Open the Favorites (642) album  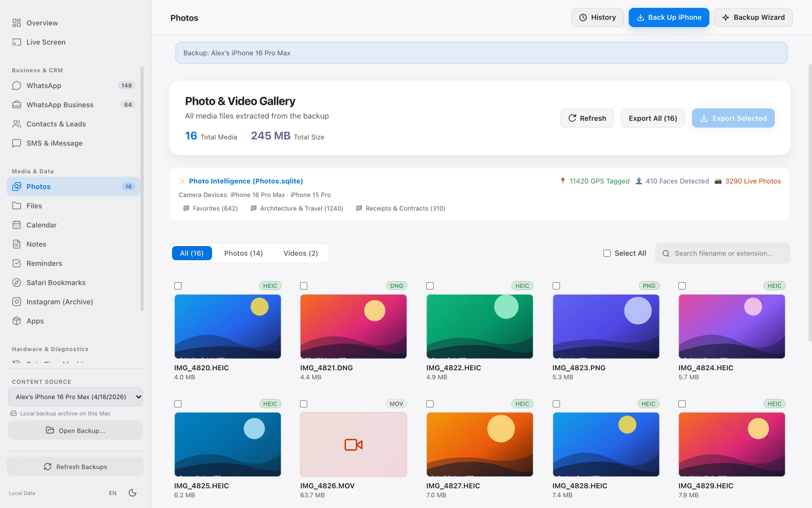pos(211,208)
